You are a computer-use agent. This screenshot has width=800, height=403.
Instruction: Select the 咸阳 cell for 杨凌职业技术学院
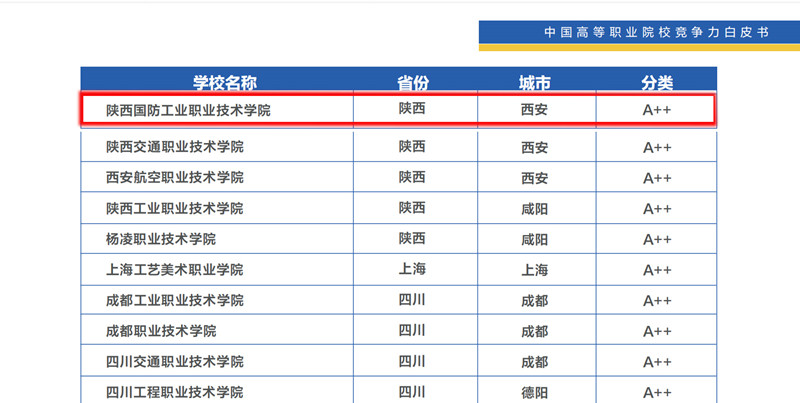[535, 239]
